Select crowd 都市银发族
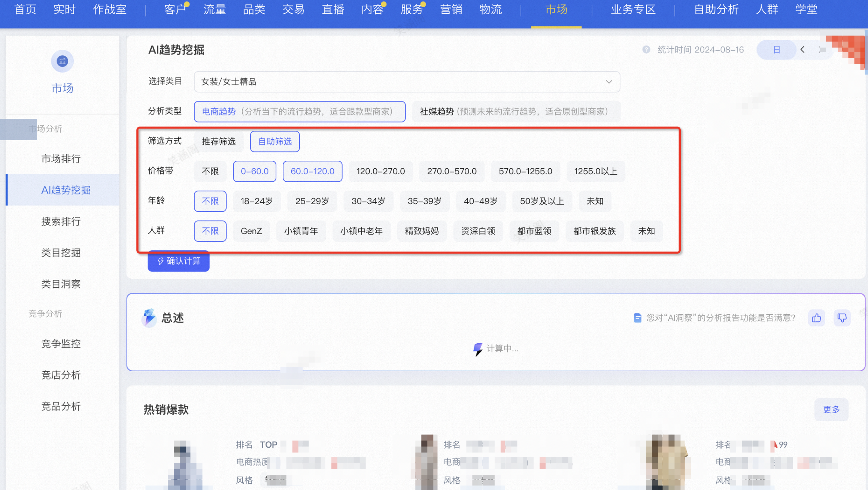 pos(595,232)
